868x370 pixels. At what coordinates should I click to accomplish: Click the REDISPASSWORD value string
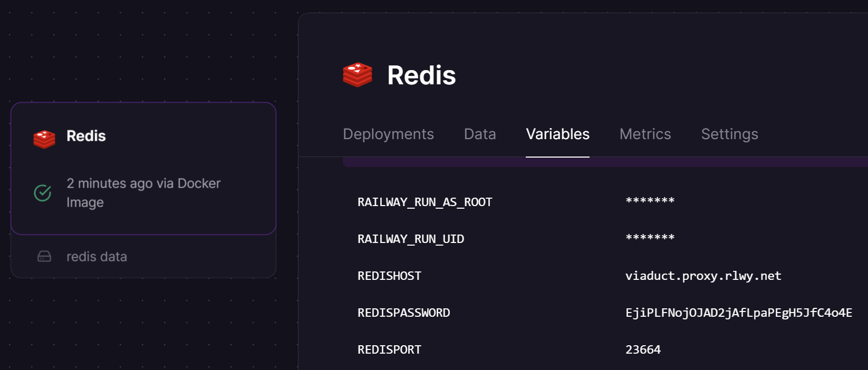[739, 313]
